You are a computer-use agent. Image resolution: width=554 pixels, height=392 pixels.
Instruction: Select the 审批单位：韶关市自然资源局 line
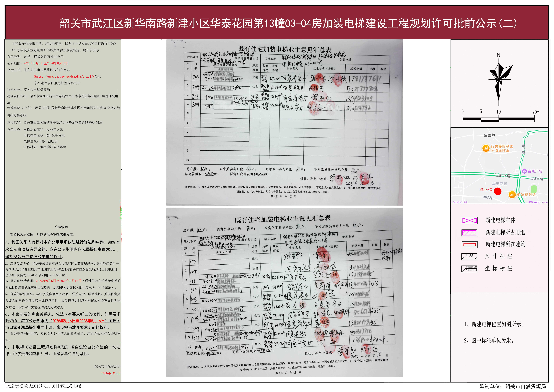click(x=28, y=90)
